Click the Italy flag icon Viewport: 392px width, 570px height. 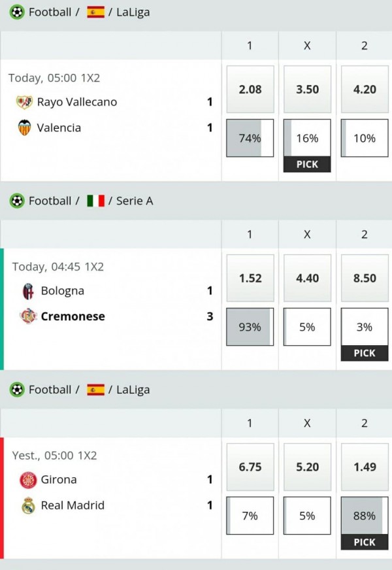(x=95, y=201)
